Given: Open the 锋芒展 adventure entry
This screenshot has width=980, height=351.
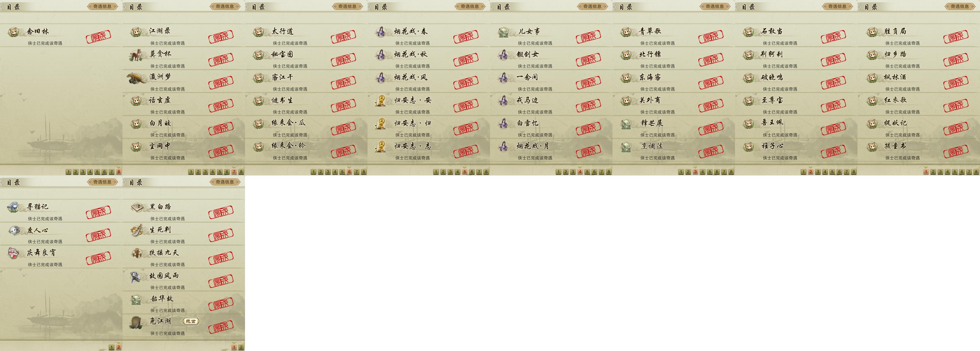Looking at the screenshot, I should (674, 127).
